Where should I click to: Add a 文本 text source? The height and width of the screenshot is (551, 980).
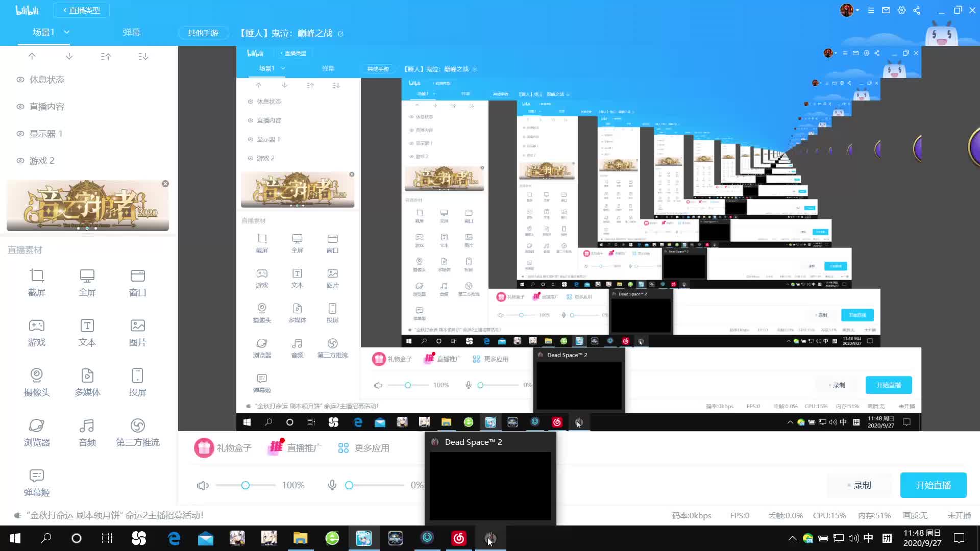(87, 333)
